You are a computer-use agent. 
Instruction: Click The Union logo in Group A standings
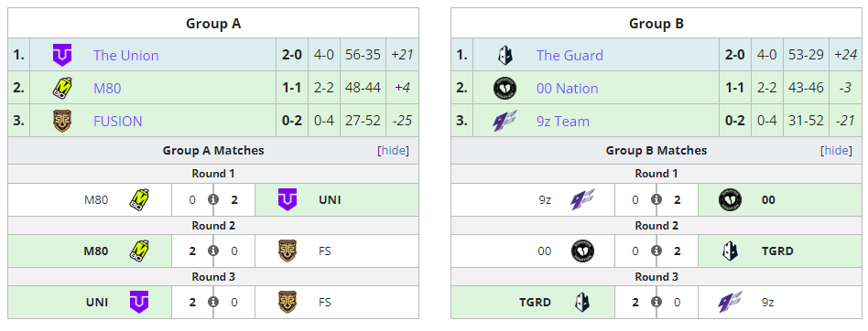(62, 55)
